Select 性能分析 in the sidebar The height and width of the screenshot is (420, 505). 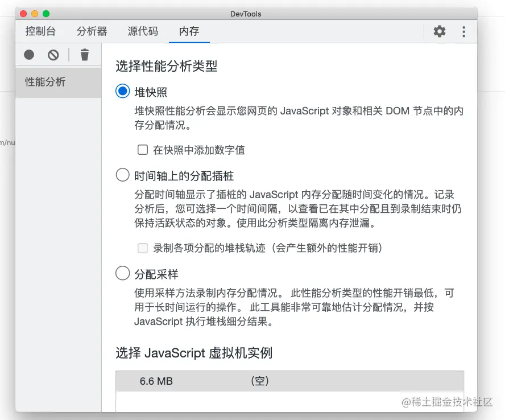pyautogui.click(x=59, y=82)
